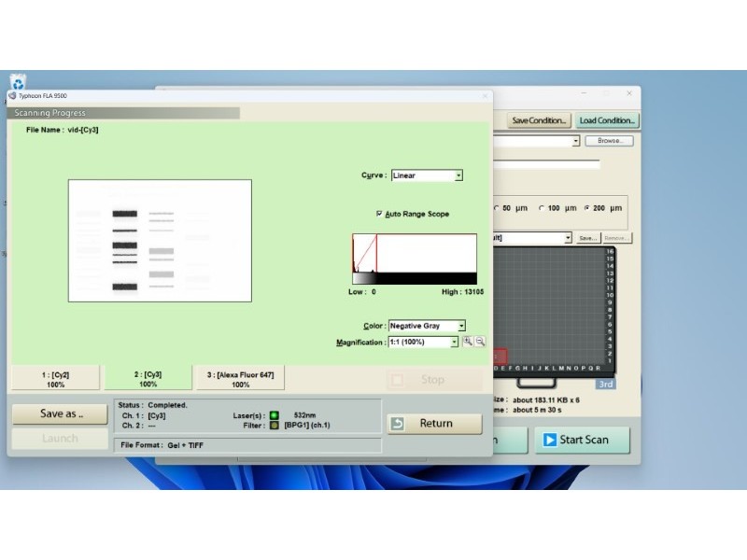This screenshot has height=560, width=747.
Task: Click the High : 13105 value
Action: [462, 292]
